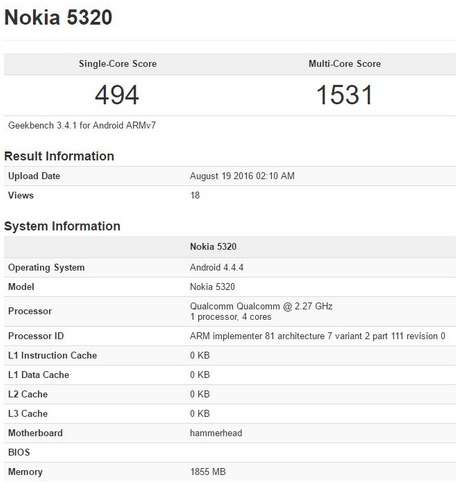Click the Nokia 5320 system table header
This screenshot has width=456, height=482.
(213, 247)
